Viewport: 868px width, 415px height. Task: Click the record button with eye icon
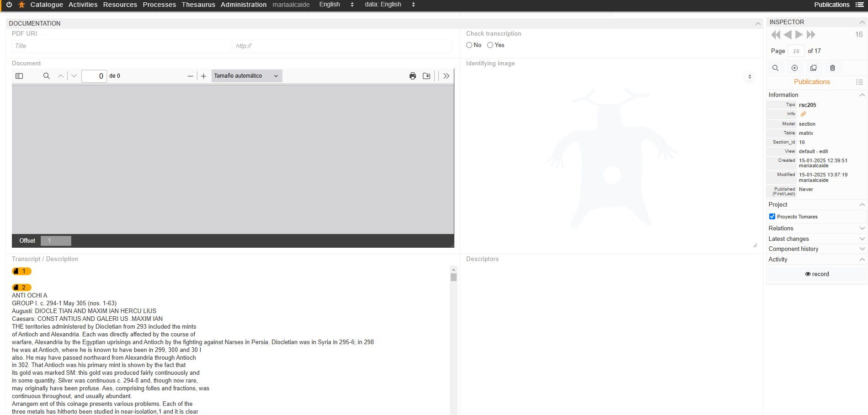[x=817, y=274]
